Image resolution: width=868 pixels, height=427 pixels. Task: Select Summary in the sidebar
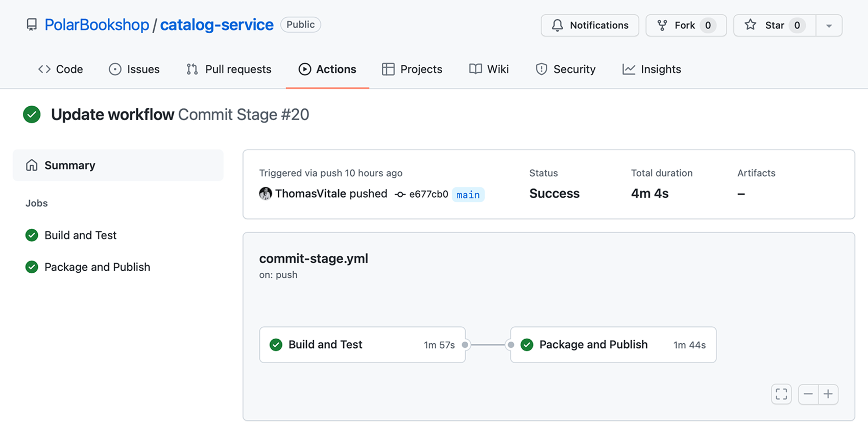pos(118,165)
